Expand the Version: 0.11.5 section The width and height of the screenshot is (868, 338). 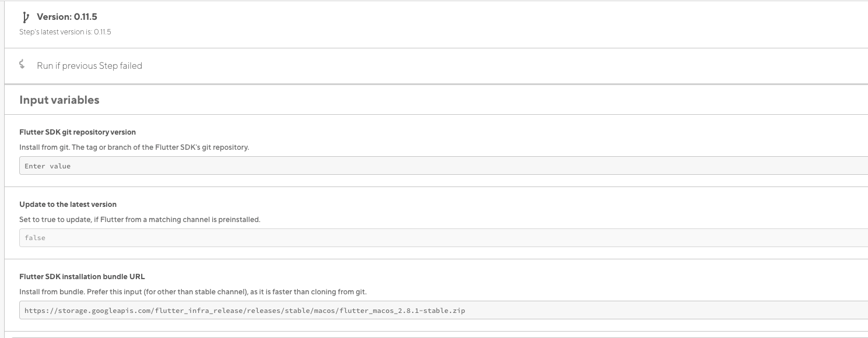click(66, 17)
